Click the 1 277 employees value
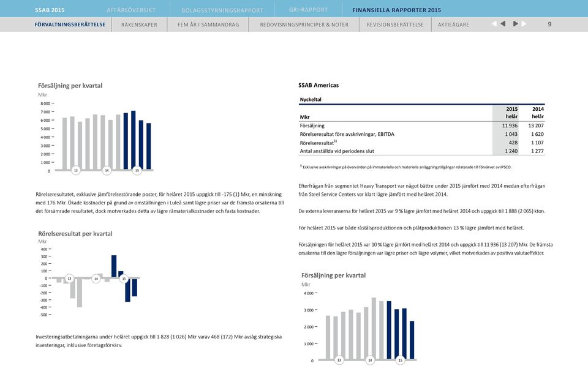Image resolution: width=588 pixels, height=366 pixels. tap(537, 151)
